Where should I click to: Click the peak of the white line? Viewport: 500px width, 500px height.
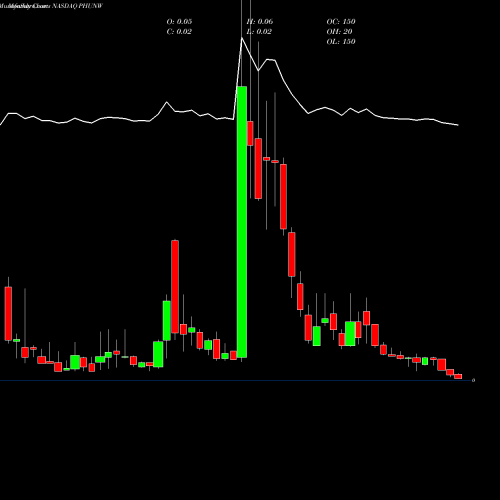242,38
